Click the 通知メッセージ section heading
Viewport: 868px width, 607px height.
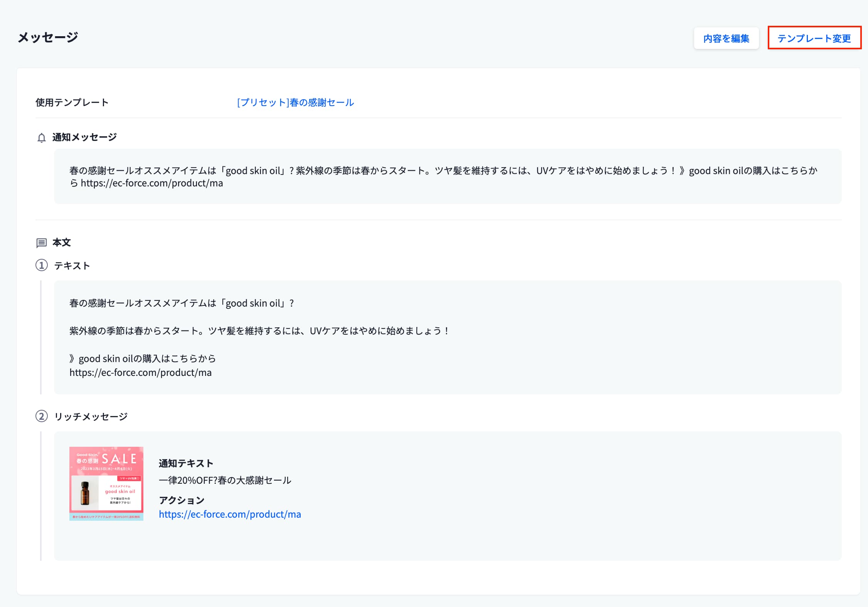coord(85,137)
